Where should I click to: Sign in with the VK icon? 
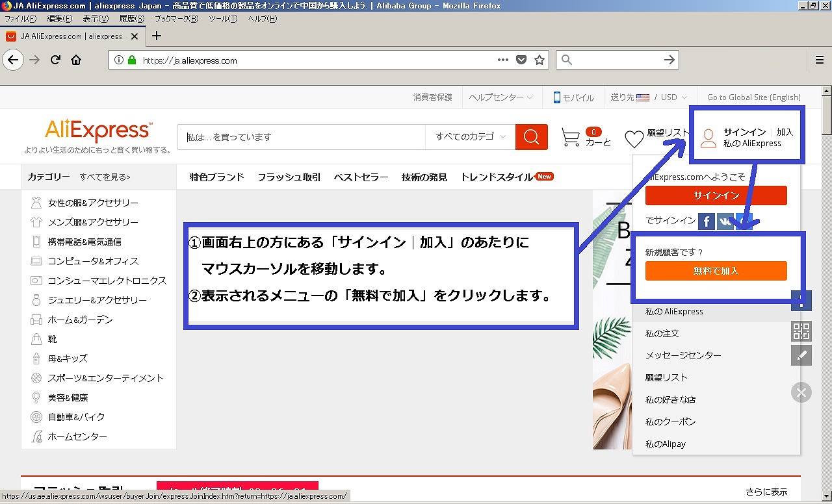[x=725, y=221]
